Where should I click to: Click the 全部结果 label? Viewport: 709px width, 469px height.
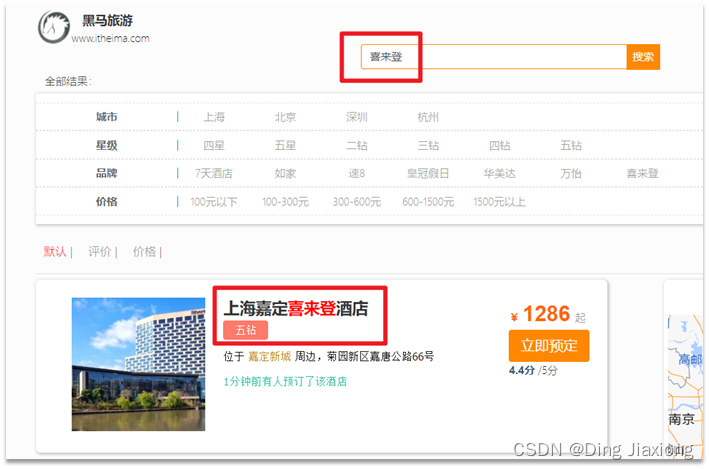pyautogui.click(x=68, y=81)
